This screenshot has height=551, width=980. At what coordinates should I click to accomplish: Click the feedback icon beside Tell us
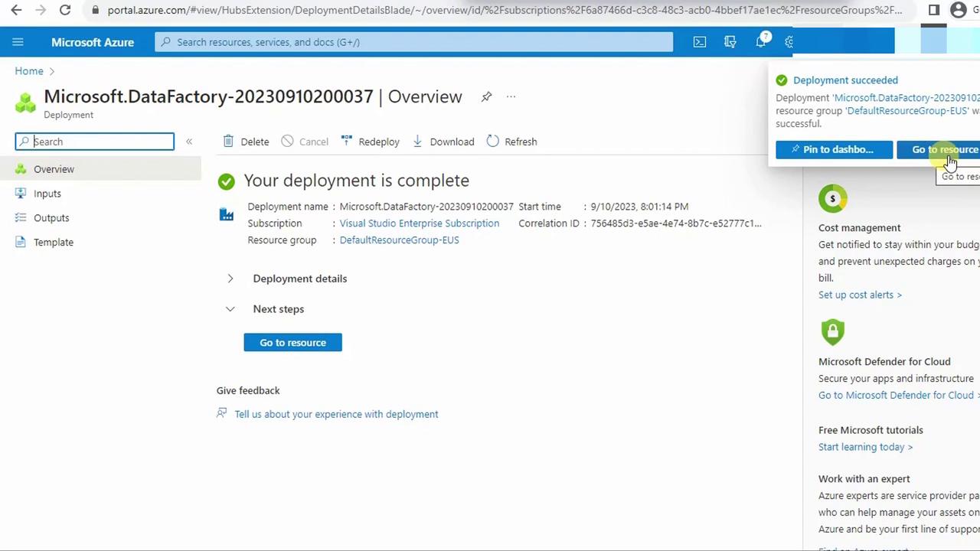point(222,413)
